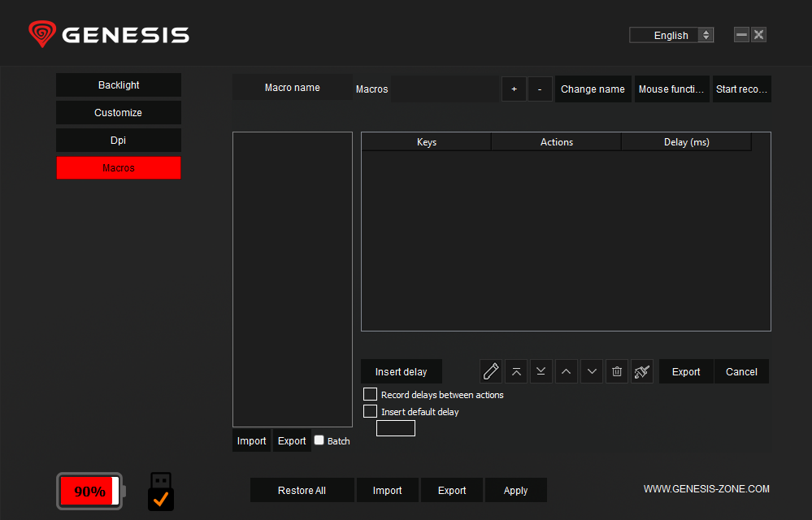Viewport: 812px width, 520px height.
Task: Click the Actions column header
Action: coord(557,141)
